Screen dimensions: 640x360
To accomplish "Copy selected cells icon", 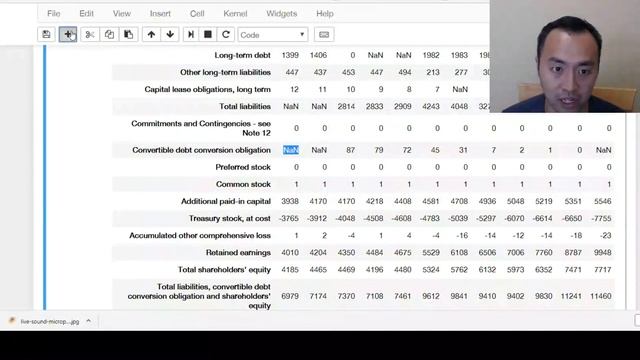I will tap(109, 35).
